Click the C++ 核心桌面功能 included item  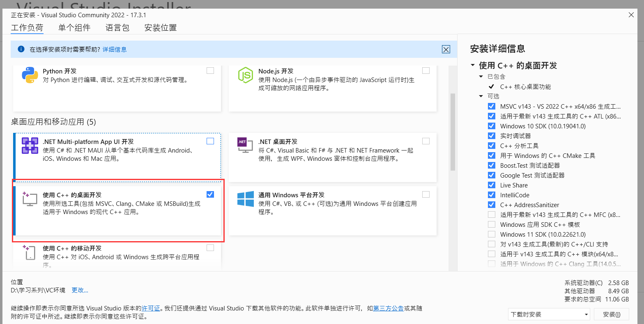(x=525, y=87)
